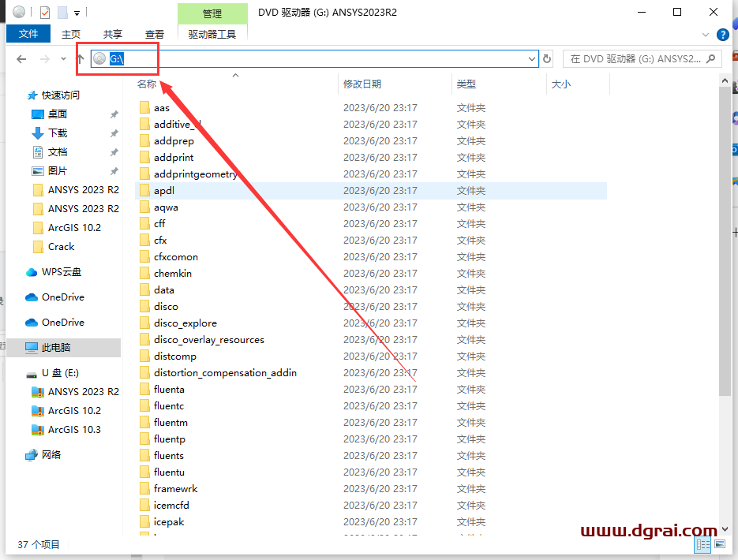The width and height of the screenshot is (738, 560).
Task: Click the cff folder icon
Action: point(144,224)
